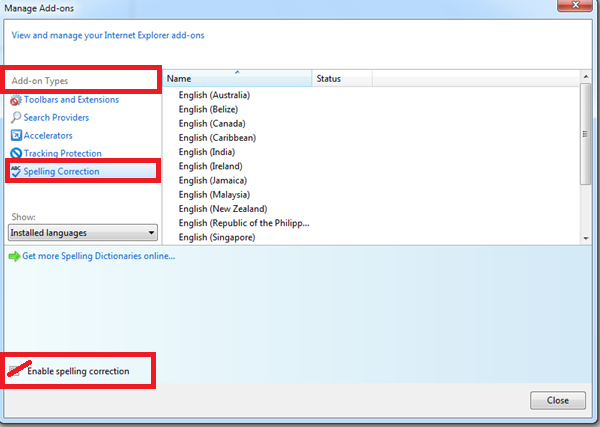The width and height of the screenshot is (600, 427).
Task: Click the Close button
Action: click(x=558, y=400)
